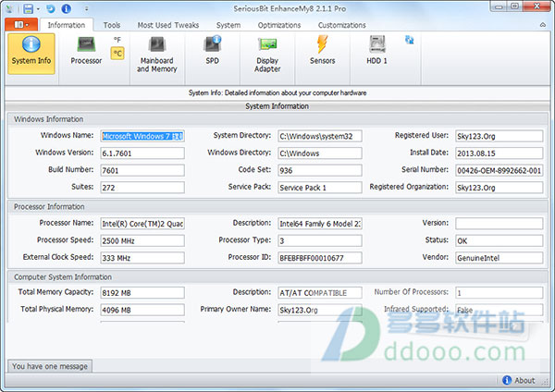Click the Vendor field GenuineIntel
This screenshot has height=392, width=555.
(499, 258)
